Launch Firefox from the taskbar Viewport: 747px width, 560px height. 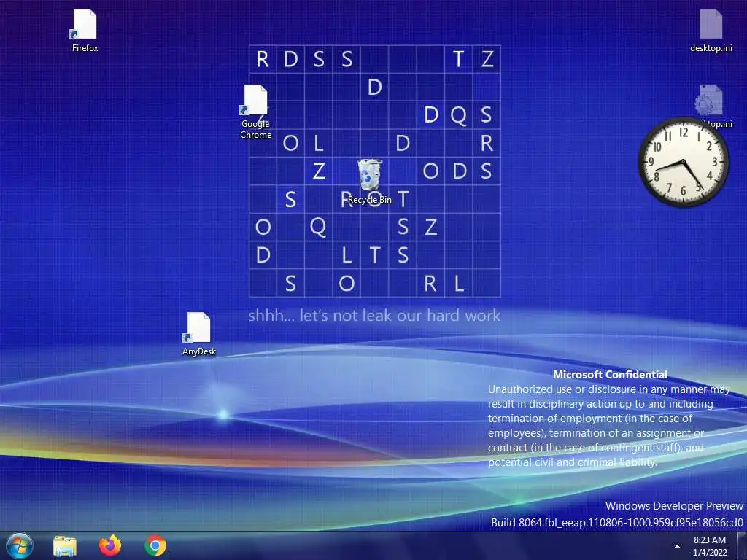click(x=110, y=545)
